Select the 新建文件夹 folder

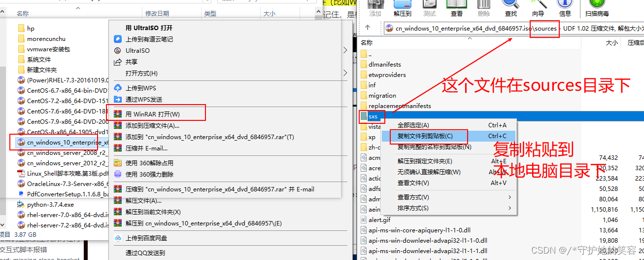(42, 70)
